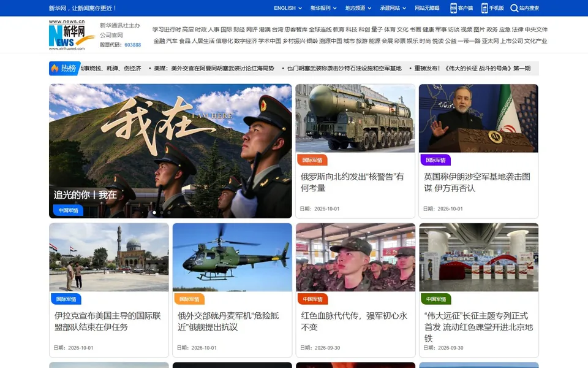
Task: Select the 国际 navigation item
Action: click(x=227, y=29)
